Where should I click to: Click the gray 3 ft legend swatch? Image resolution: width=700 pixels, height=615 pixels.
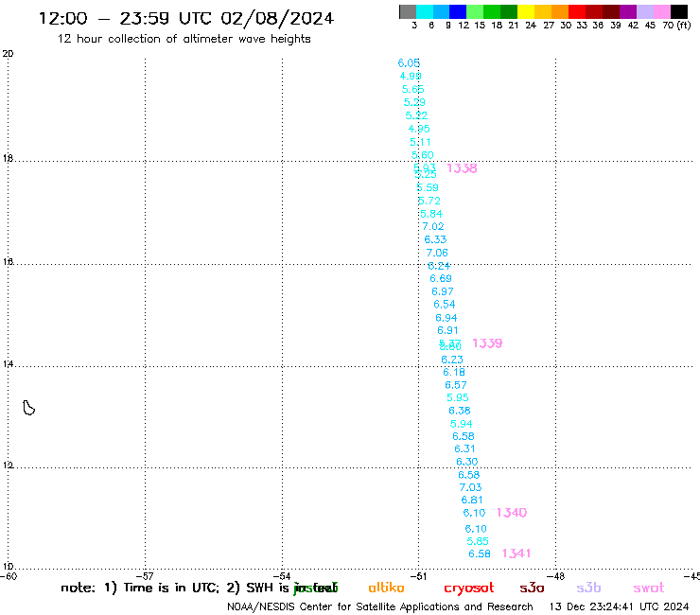(408, 11)
